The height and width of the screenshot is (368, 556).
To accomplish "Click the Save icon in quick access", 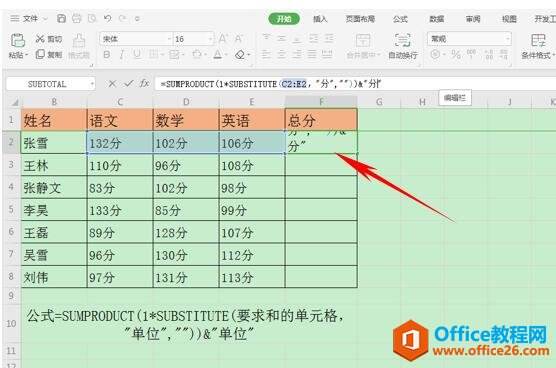I will coord(61,18).
